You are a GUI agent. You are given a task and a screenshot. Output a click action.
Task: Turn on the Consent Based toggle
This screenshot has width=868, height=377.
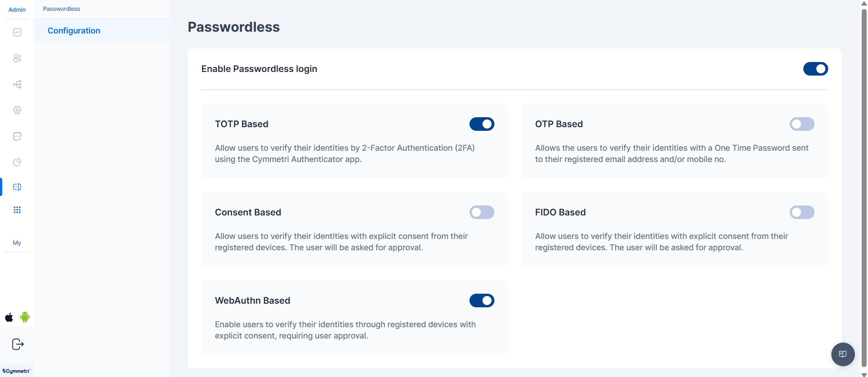coord(482,212)
